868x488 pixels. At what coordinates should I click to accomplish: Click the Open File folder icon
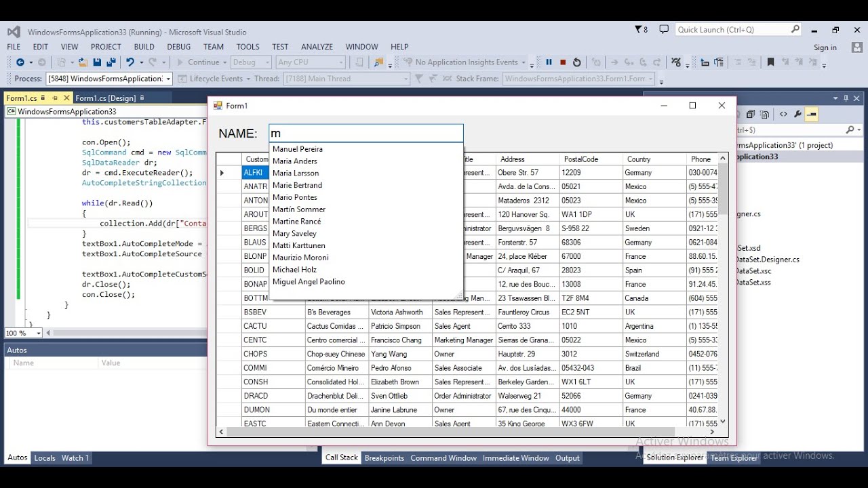[83, 62]
